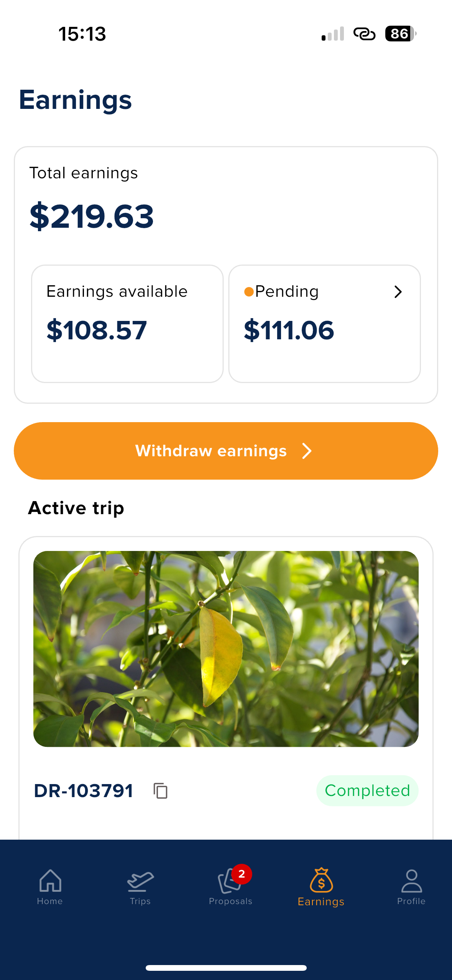Copy the DR-103791 trip ID

(x=161, y=791)
